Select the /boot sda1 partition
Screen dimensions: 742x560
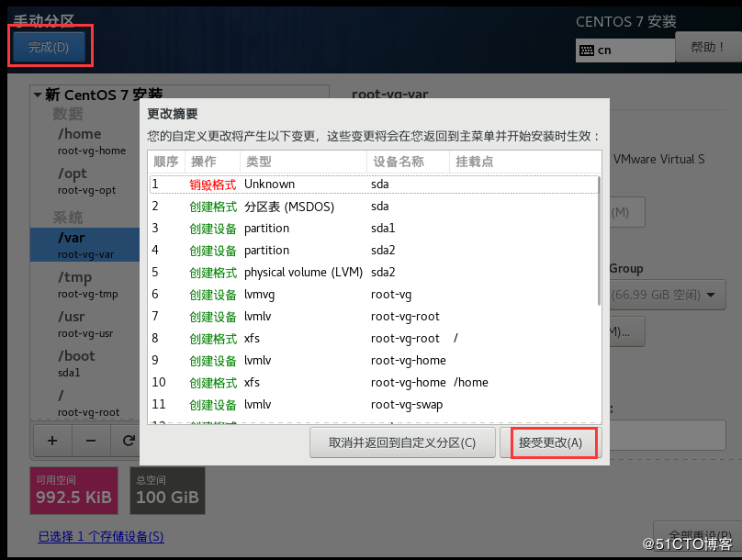tap(85, 364)
